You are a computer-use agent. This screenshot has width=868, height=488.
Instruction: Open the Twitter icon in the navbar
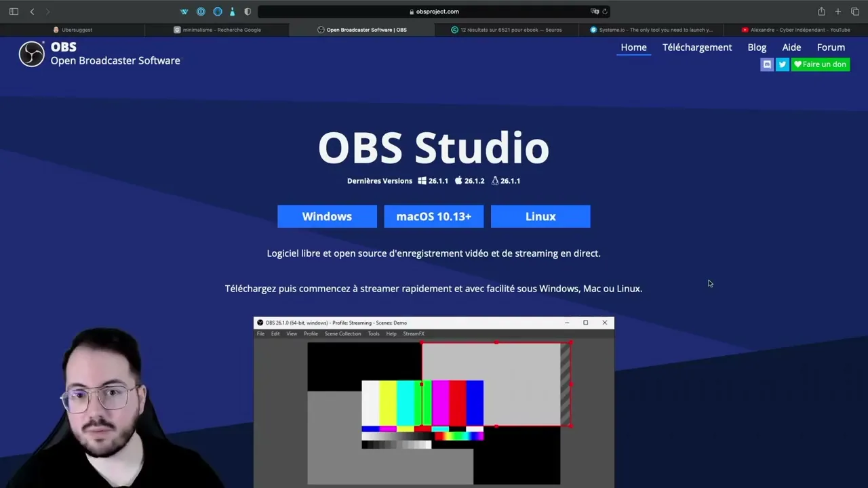(x=782, y=64)
